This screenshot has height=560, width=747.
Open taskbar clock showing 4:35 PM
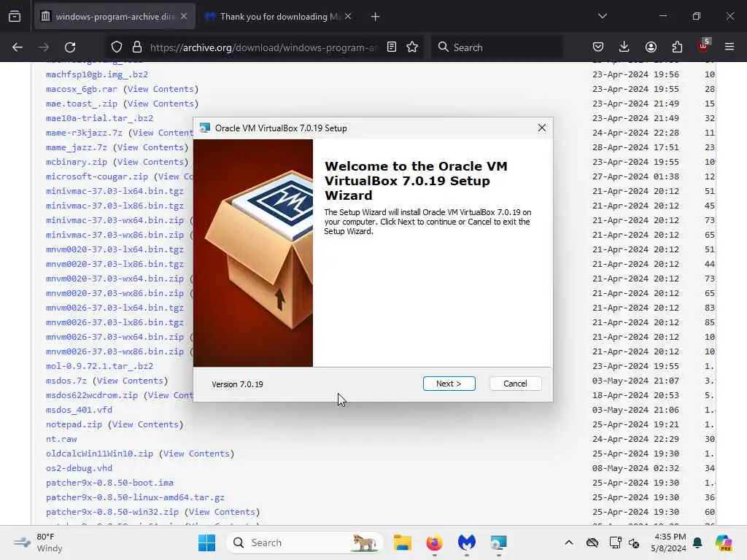tap(669, 542)
